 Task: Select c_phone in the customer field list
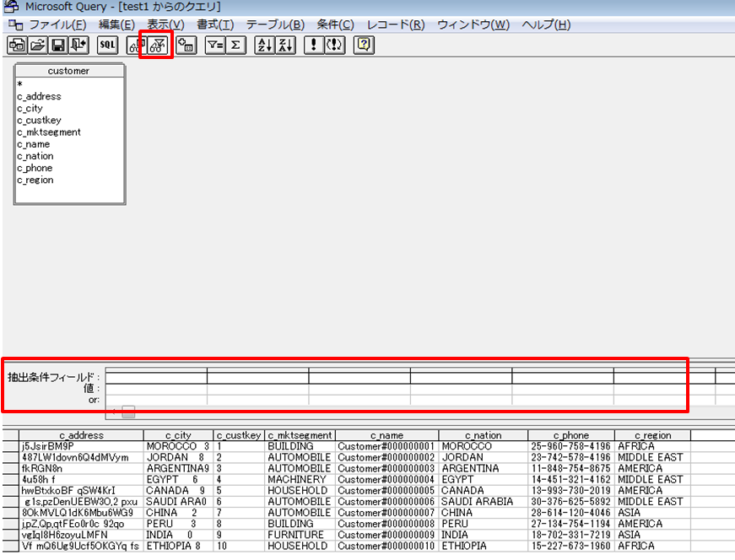coord(35,168)
